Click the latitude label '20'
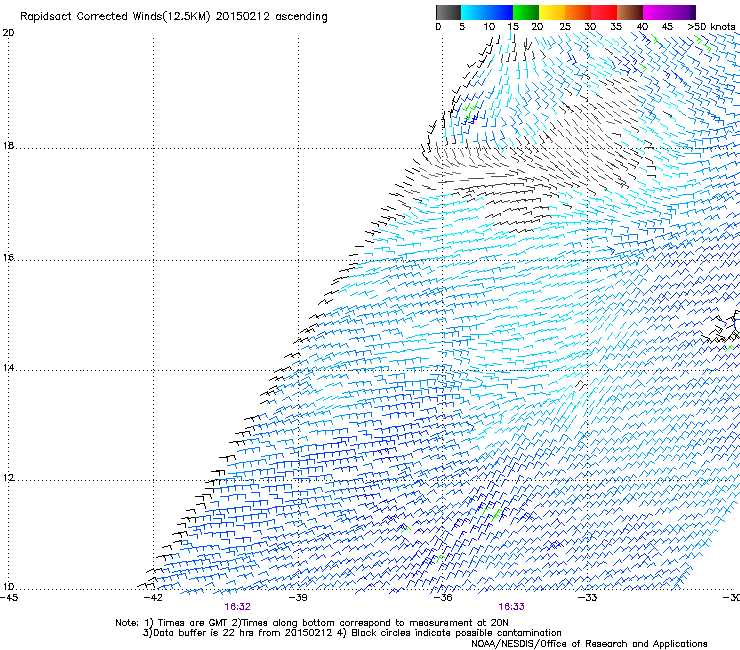Viewport: 740px width, 650px height. click(8, 33)
